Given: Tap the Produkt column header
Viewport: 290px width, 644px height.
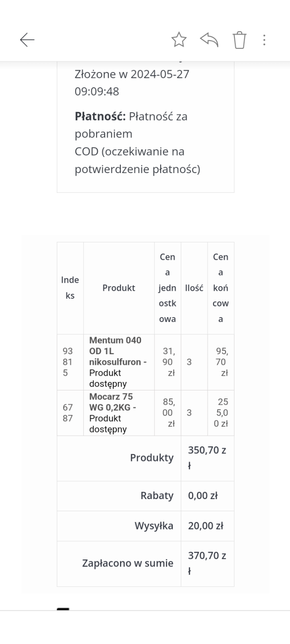Looking at the screenshot, I should pyautogui.click(x=119, y=288).
